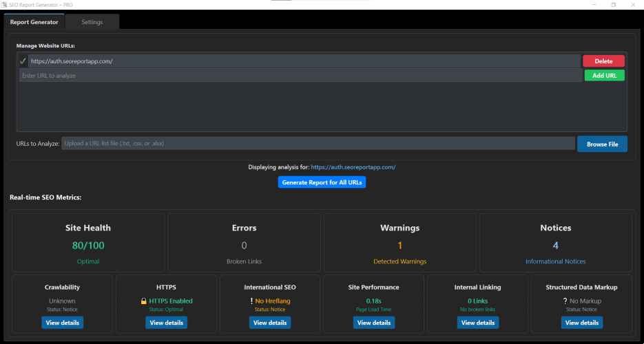Click the 'Detected Warnings' label

pos(399,261)
